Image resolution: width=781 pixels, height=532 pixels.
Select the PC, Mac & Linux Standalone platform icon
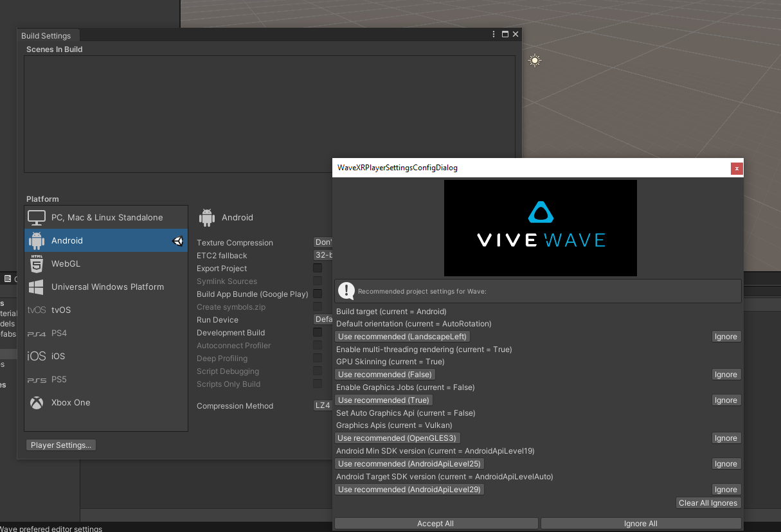[x=37, y=217]
